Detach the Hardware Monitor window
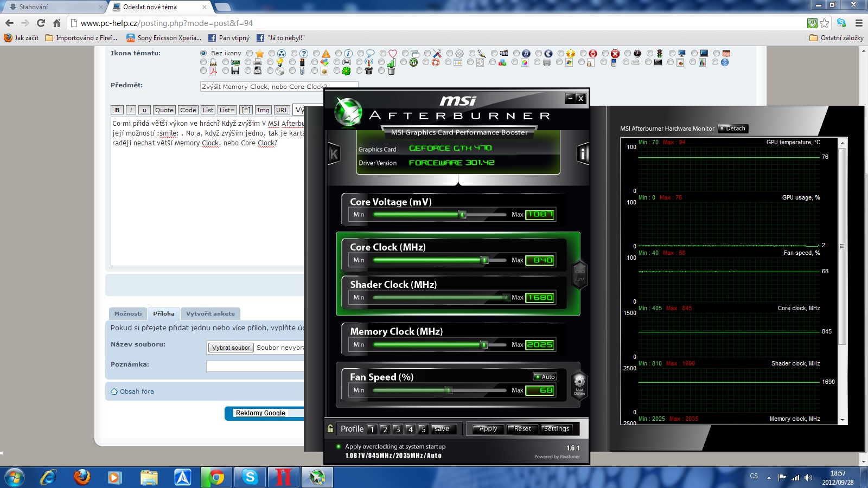The width and height of the screenshot is (868, 488). pyautogui.click(x=733, y=129)
